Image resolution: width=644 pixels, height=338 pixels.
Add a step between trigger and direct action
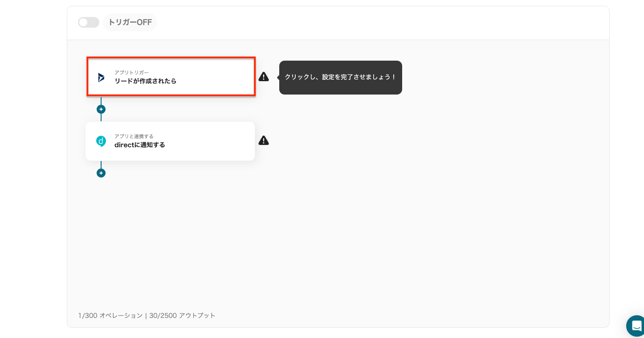101,109
